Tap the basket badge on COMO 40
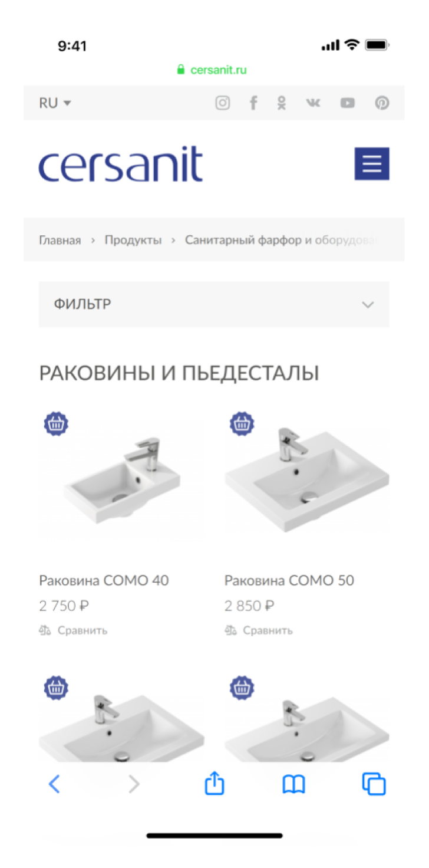The height and width of the screenshot is (868, 429). point(56,423)
